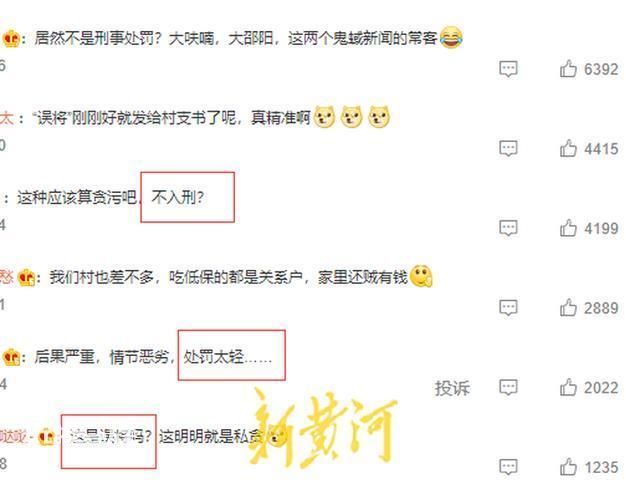
Task: Click the first doge emoji after 真精准啊
Action: [324, 117]
